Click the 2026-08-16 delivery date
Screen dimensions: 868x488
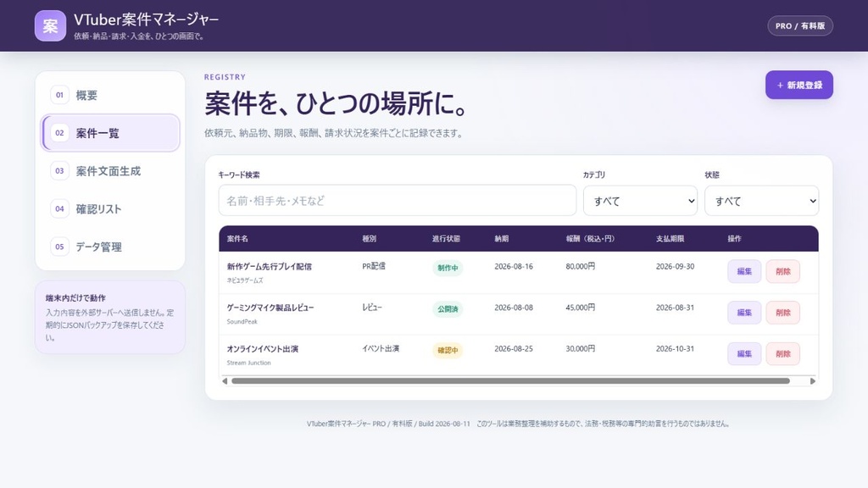tap(514, 266)
